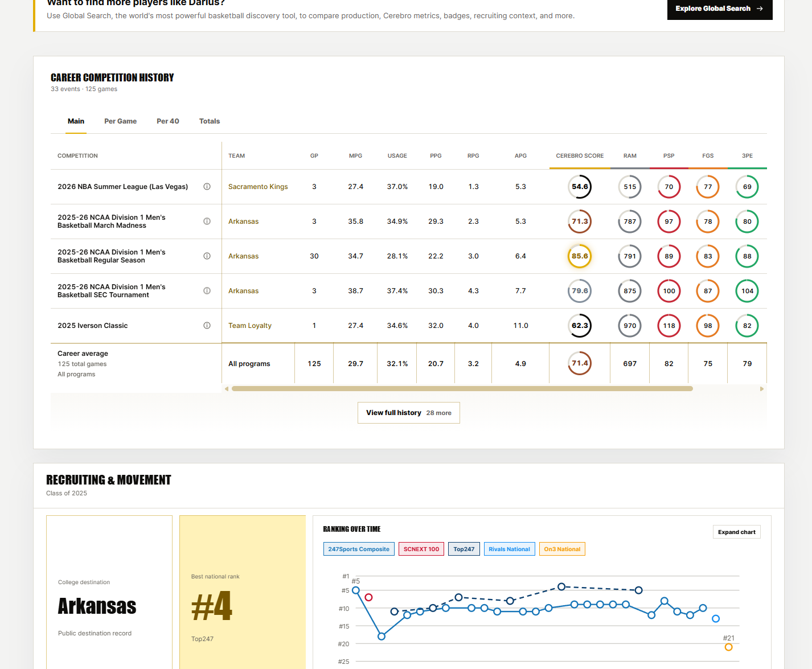Toggle the Rivals National chart series
The height and width of the screenshot is (669, 812).
click(x=509, y=549)
